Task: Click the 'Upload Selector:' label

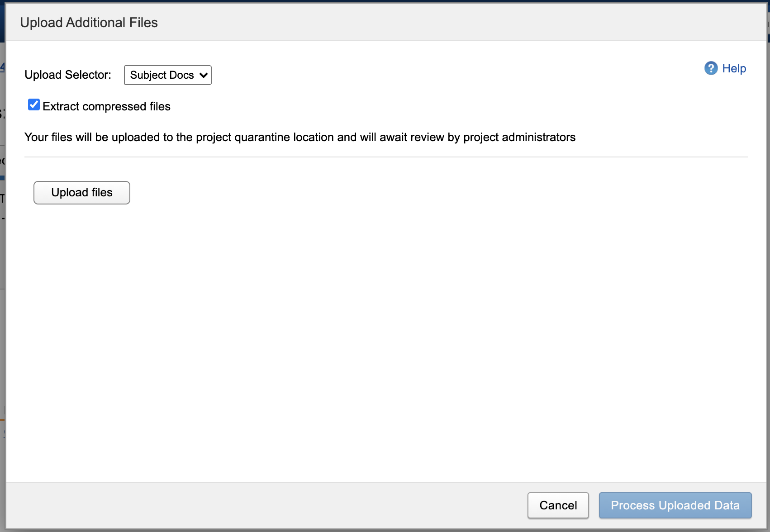Action: click(68, 75)
